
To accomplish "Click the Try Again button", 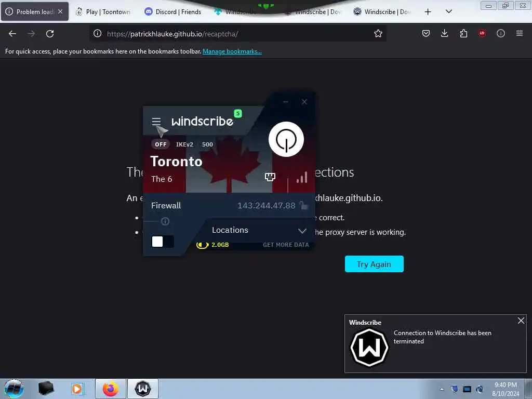I will [374, 264].
